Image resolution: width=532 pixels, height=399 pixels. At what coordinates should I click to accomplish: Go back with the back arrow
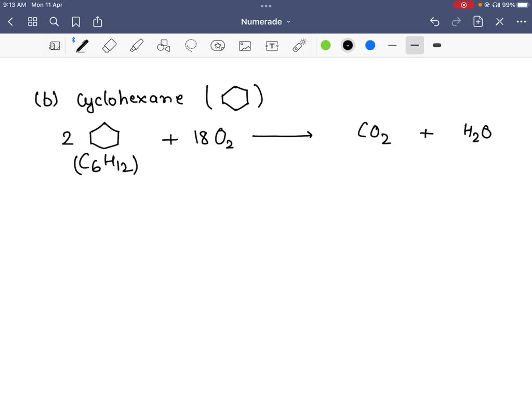click(x=10, y=22)
